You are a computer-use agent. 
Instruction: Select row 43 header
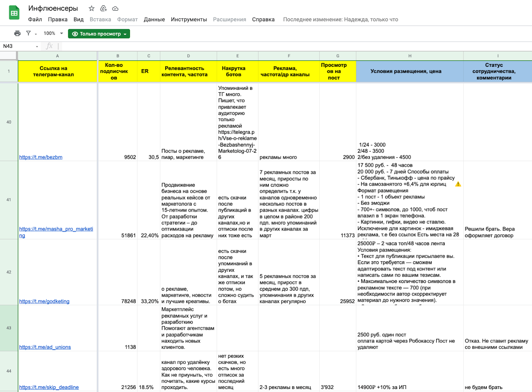click(9, 328)
